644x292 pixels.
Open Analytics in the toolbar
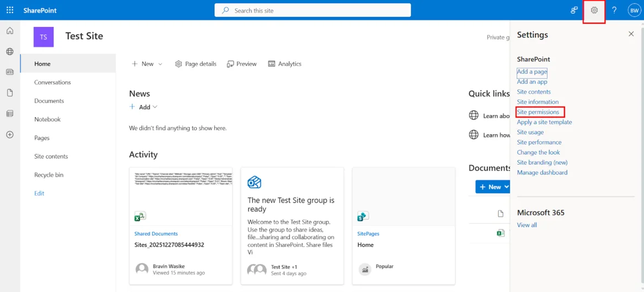pyautogui.click(x=285, y=63)
